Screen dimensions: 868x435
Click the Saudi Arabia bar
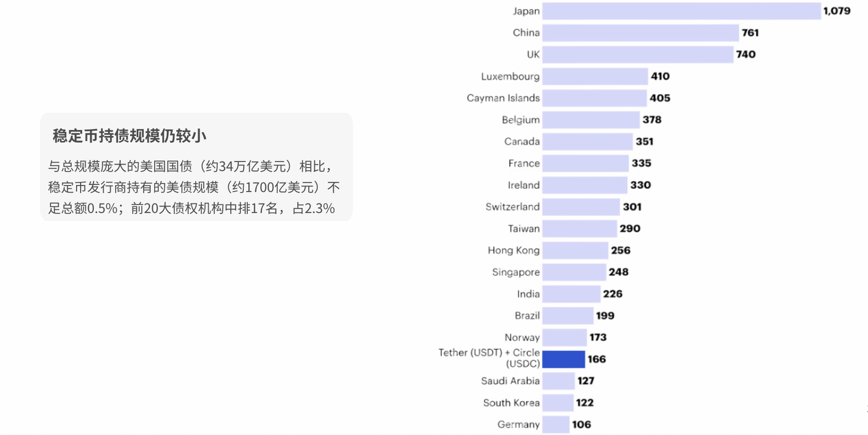[x=558, y=381]
